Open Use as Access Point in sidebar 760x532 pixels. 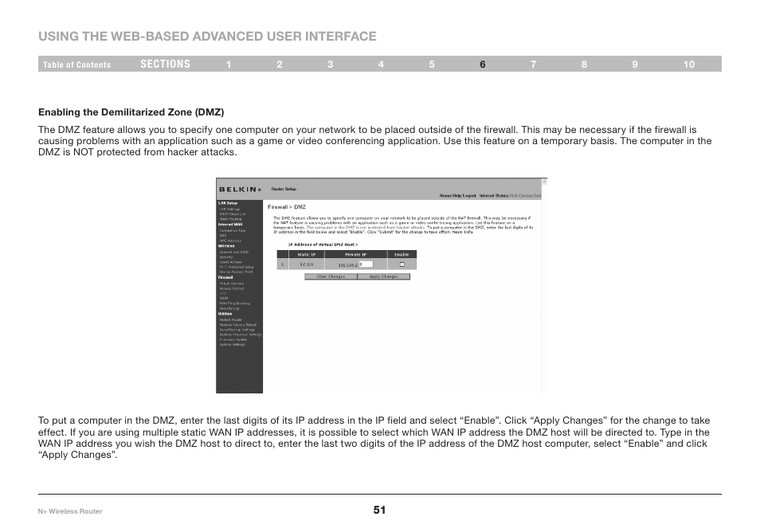[x=236, y=272]
